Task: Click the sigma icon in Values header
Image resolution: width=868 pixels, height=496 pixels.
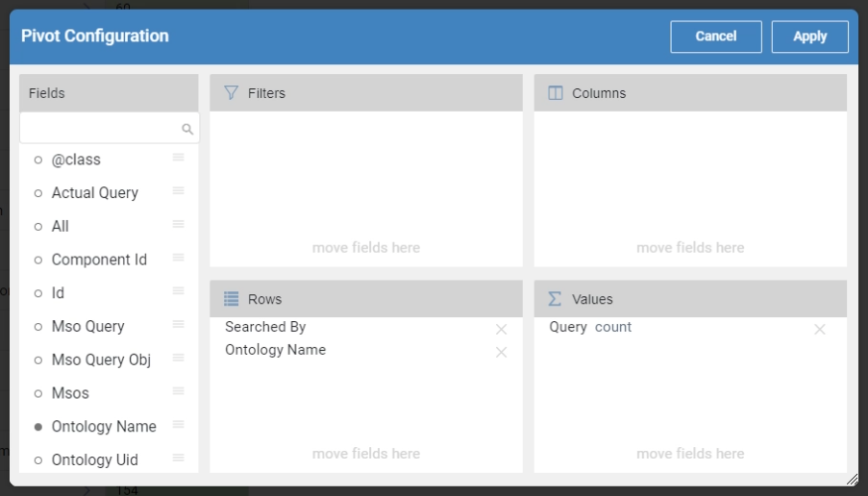Action: tap(555, 299)
